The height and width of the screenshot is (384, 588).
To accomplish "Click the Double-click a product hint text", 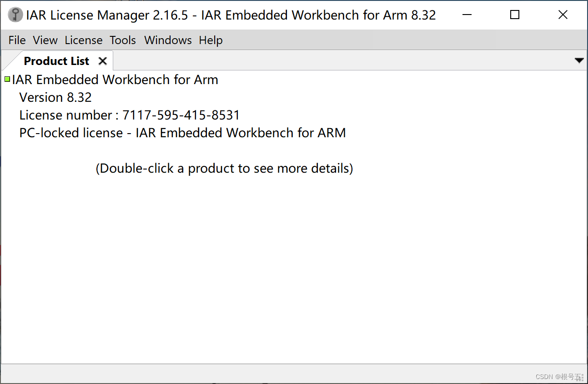I will coord(224,168).
